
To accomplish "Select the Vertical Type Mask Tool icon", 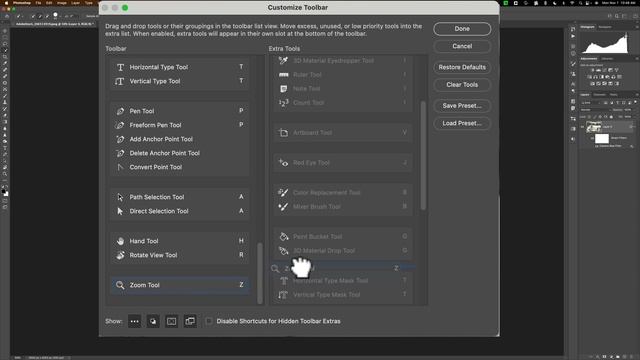I will (283, 295).
